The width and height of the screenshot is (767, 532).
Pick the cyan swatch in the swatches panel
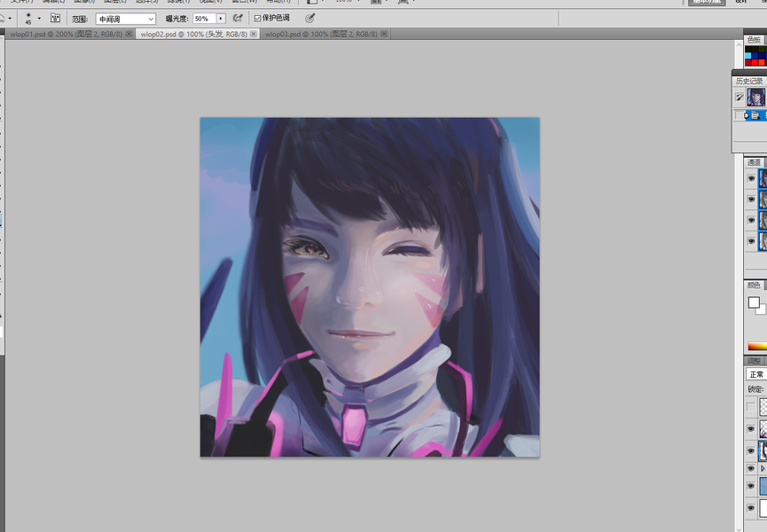coord(747,56)
